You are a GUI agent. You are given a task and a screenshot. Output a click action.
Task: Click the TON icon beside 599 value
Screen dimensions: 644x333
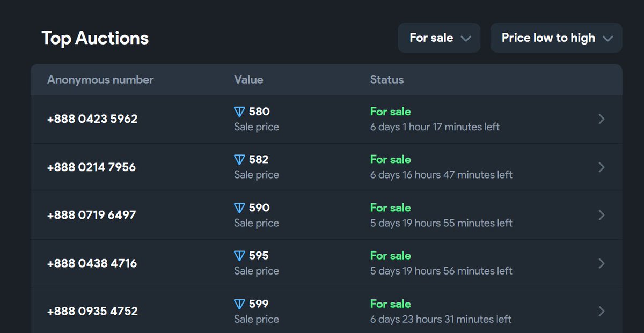click(x=239, y=304)
